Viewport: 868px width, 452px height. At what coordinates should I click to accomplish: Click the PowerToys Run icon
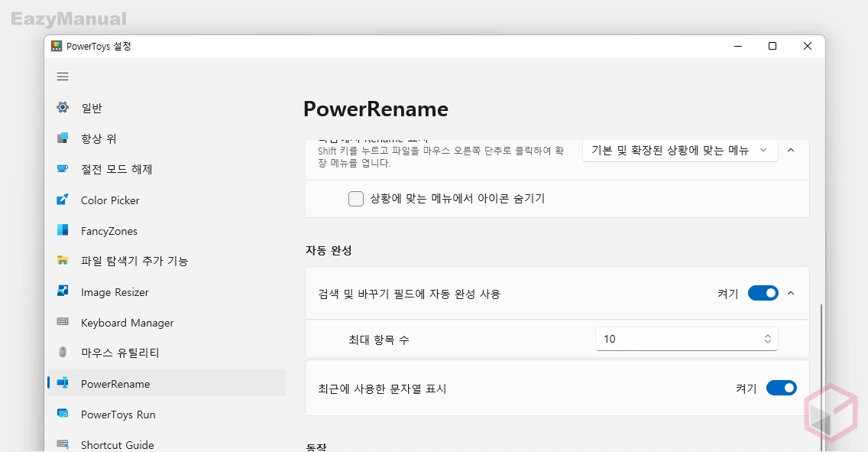pyautogui.click(x=63, y=414)
